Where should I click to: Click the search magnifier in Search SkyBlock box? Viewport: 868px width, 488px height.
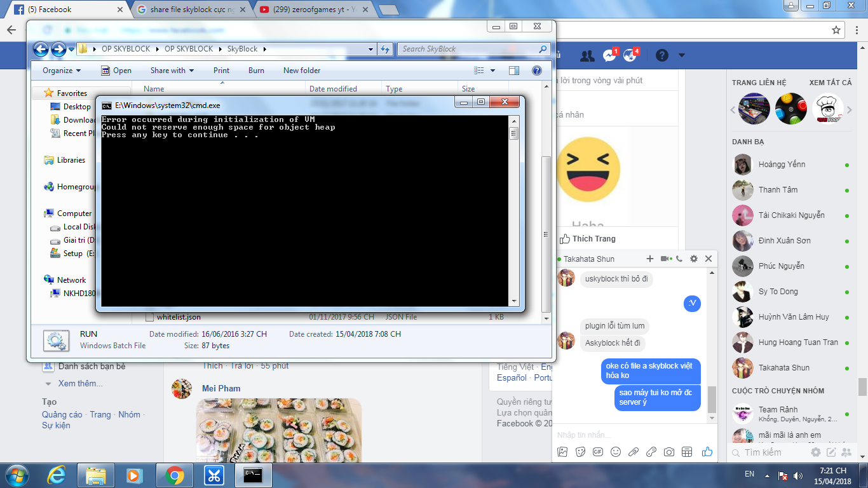coord(543,49)
